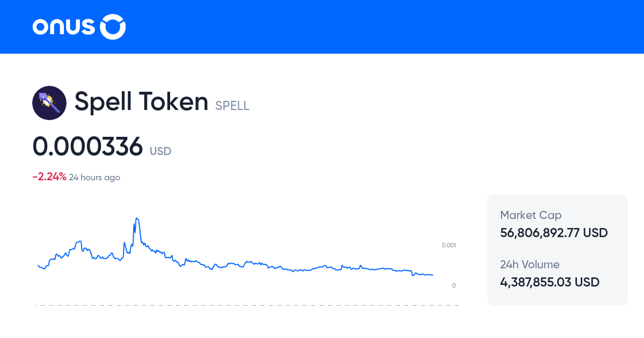Select the USD currency label beside the price
Viewport: 644px width, 338px height.
[160, 151]
